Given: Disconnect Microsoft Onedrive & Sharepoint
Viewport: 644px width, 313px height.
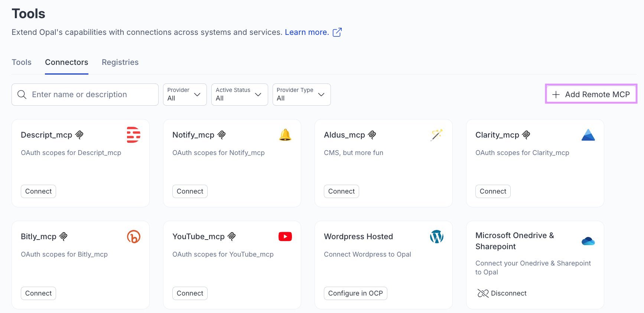Looking at the screenshot, I should tap(502, 293).
